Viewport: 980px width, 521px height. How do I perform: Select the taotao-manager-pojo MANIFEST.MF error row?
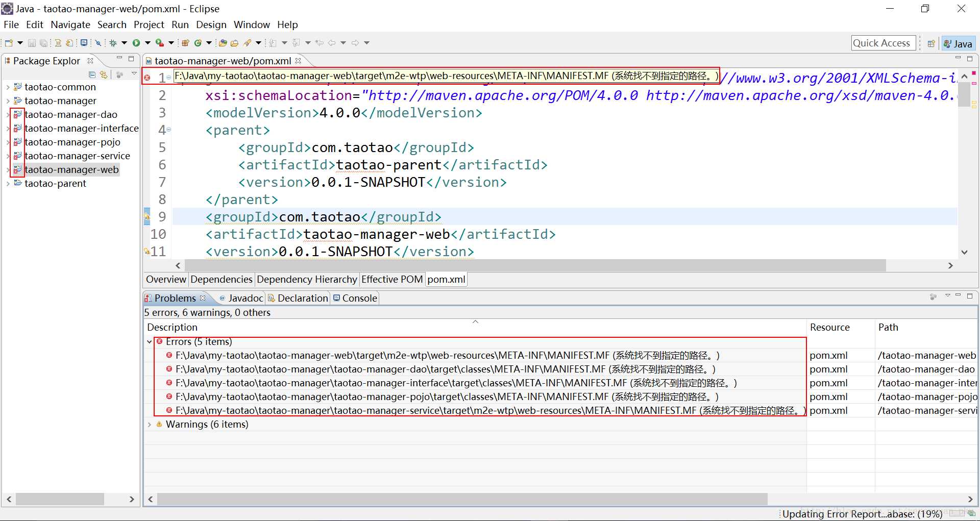[x=447, y=397]
